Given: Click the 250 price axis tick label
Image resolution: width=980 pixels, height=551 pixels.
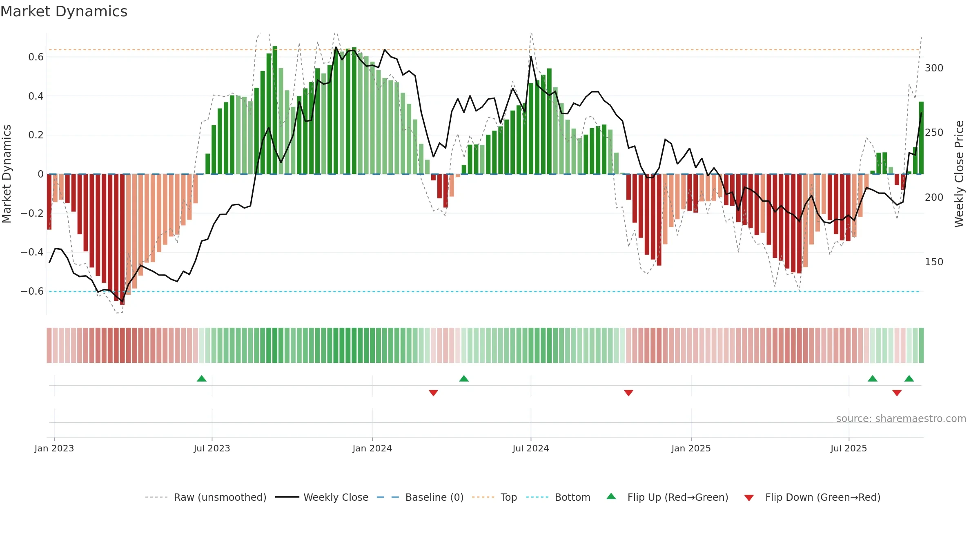Looking at the screenshot, I should tap(934, 133).
